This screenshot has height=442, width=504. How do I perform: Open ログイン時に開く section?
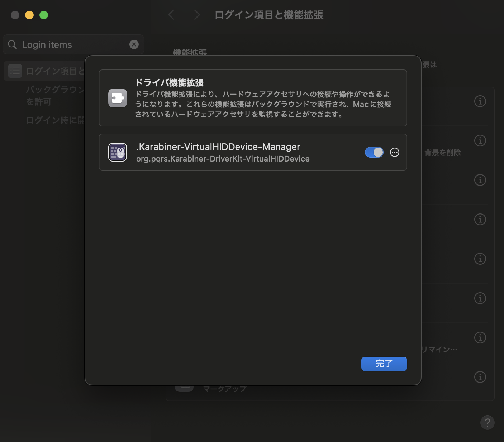point(54,120)
